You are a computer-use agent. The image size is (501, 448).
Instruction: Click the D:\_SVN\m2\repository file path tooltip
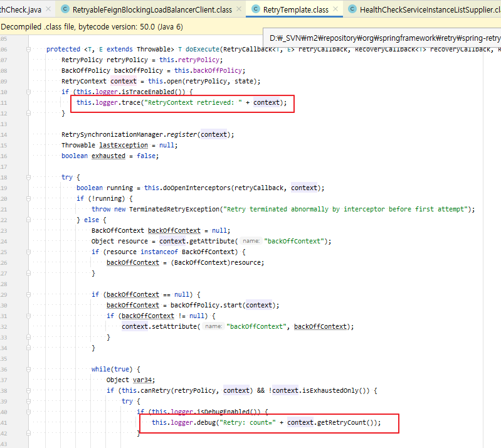[382, 38]
